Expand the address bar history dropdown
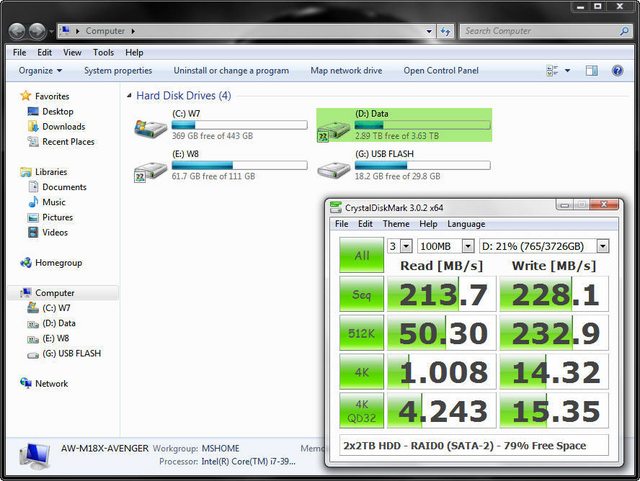640x481 pixels. (429, 31)
